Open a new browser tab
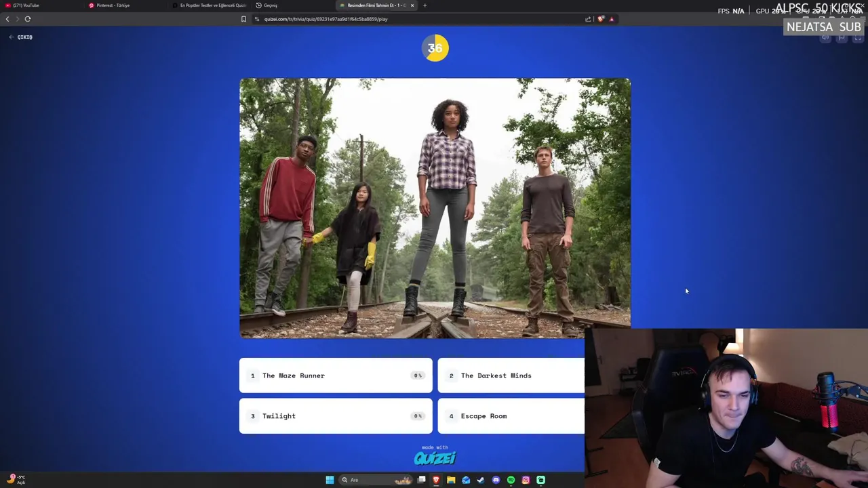This screenshot has width=868, height=488. pyautogui.click(x=425, y=5)
